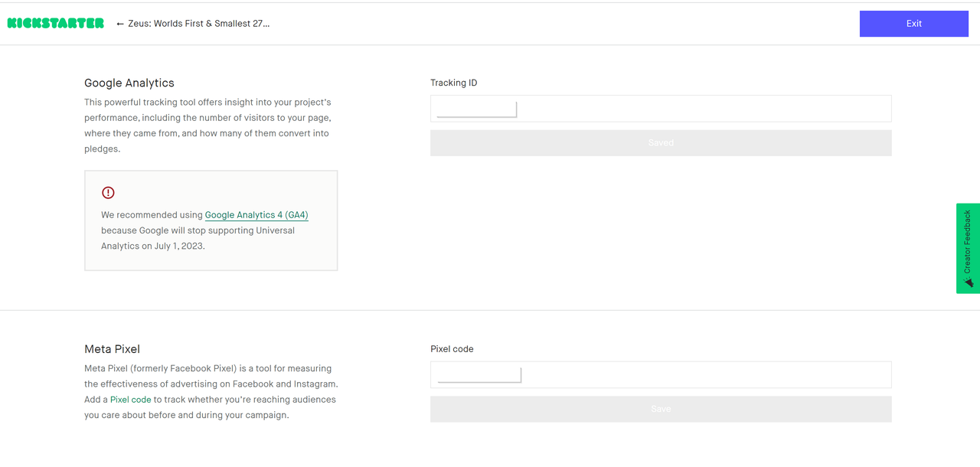Click the Tracking ID label
This screenshot has width=980, height=467.
pyautogui.click(x=453, y=82)
